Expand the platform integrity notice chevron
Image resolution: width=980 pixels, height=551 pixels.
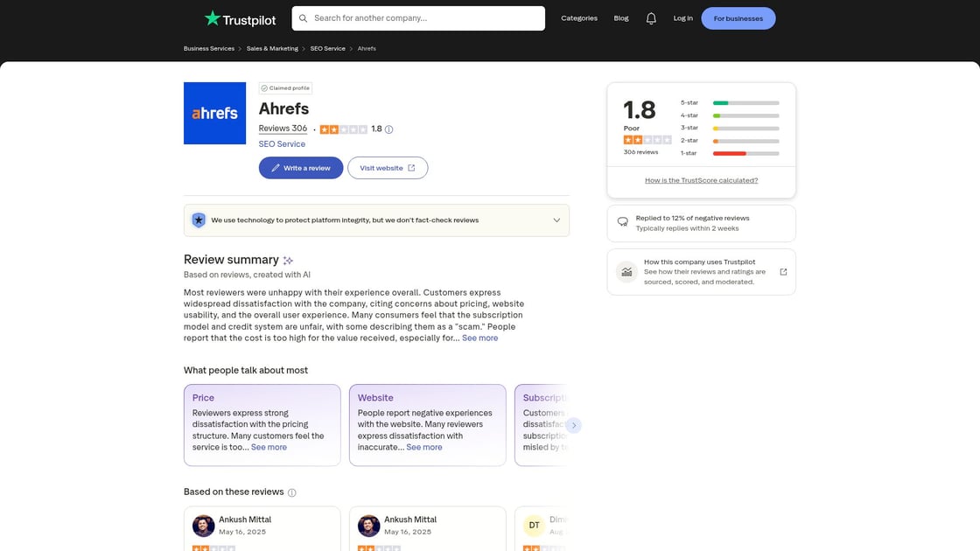556,220
